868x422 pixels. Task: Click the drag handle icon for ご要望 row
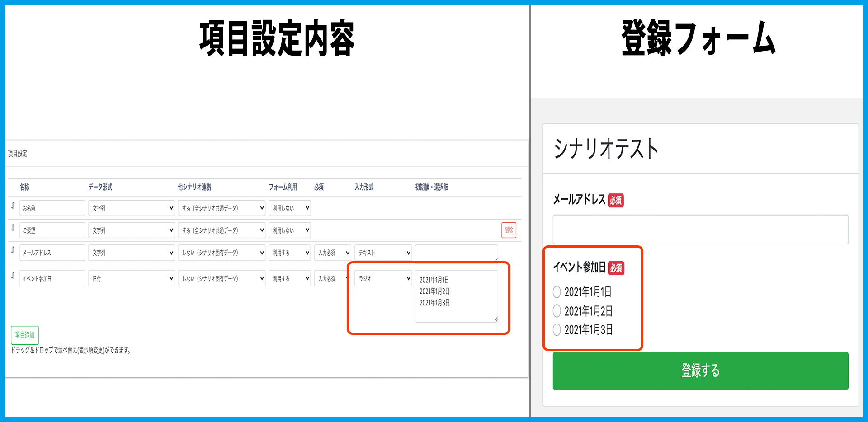[13, 228]
